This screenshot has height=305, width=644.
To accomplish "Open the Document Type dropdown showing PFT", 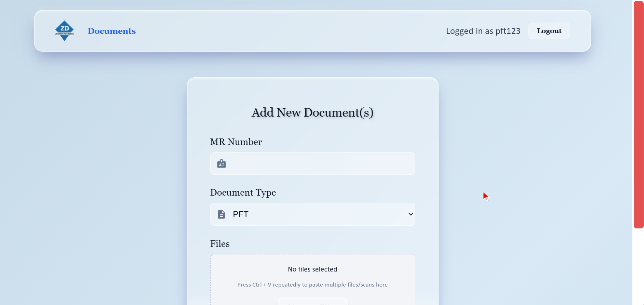I will coord(312,214).
